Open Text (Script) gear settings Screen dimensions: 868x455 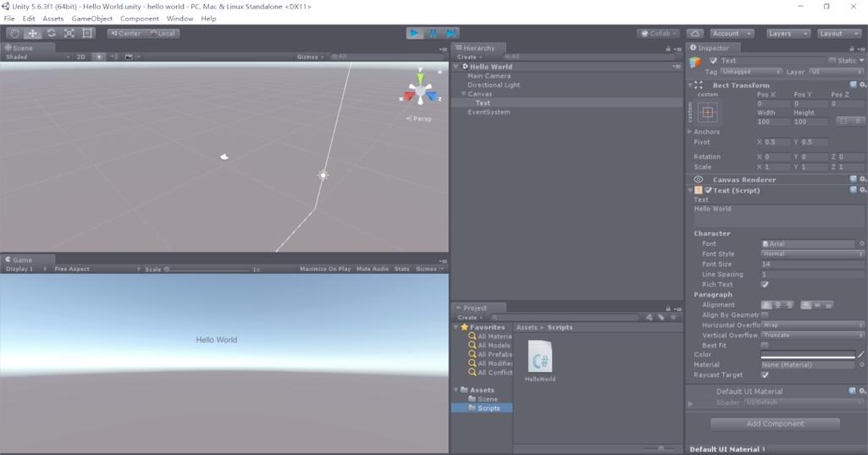click(862, 190)
